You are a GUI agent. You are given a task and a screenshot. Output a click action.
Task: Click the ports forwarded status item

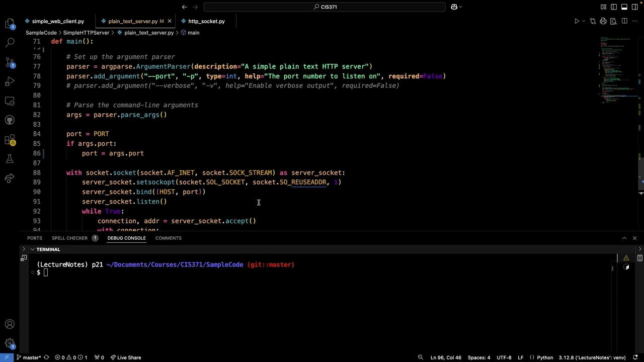click(99, 357)
